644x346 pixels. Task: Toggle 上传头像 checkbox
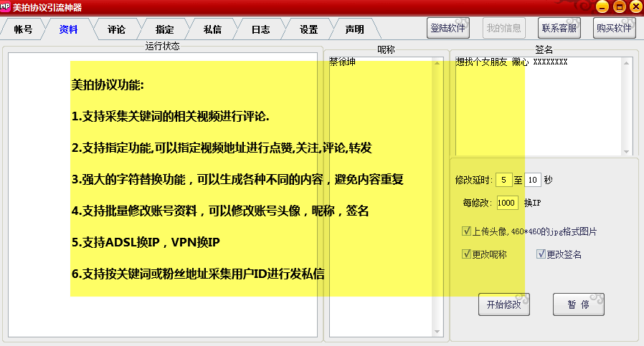click(x=466, y=231)
